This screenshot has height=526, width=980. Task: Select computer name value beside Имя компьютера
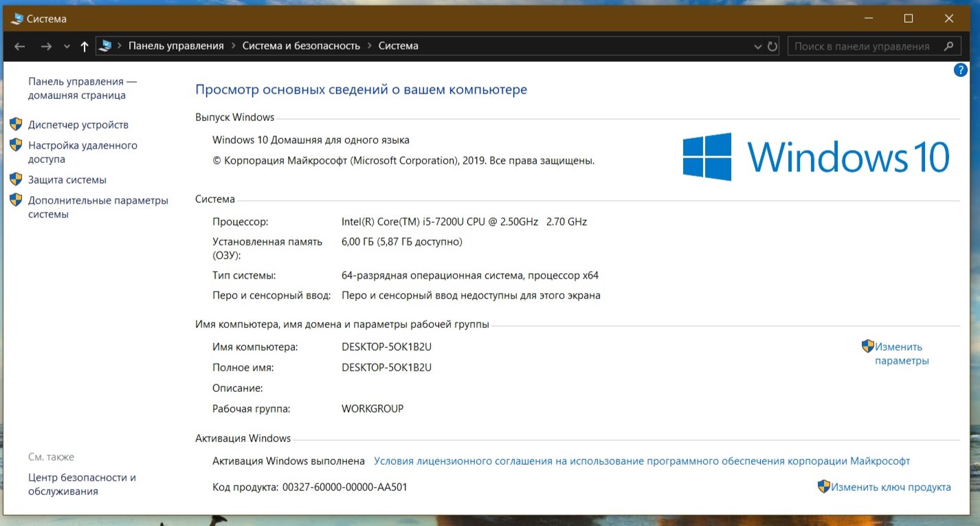click(386, 347)
